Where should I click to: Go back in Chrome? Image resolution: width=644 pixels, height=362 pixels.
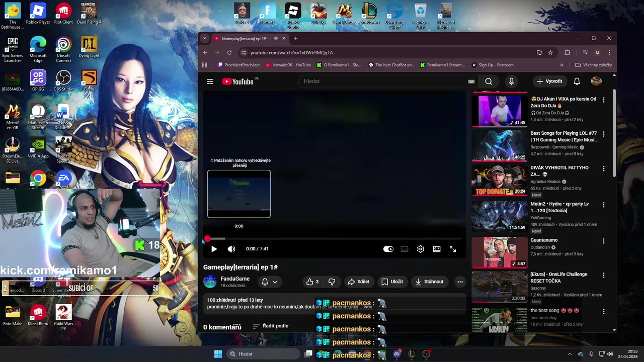(205, 52)
